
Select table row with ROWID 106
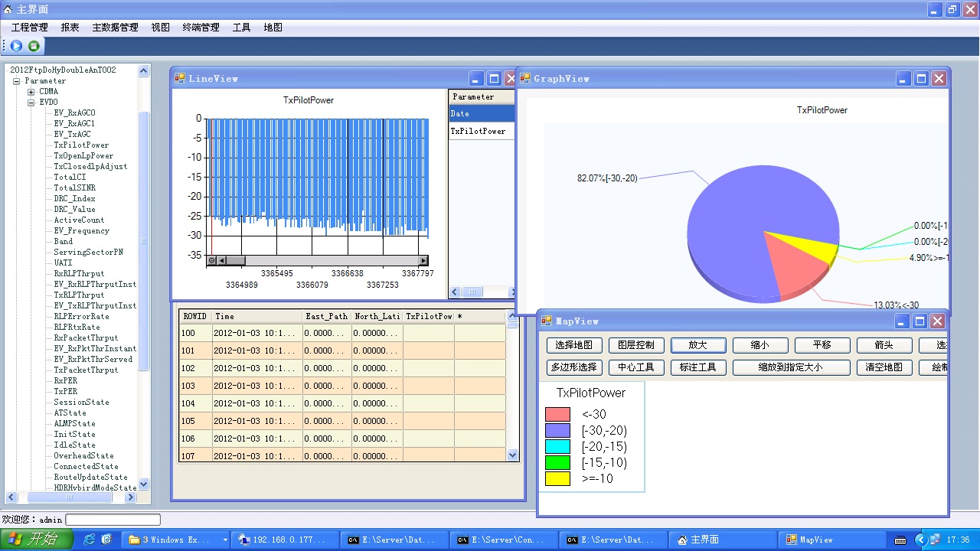(342, 439)
